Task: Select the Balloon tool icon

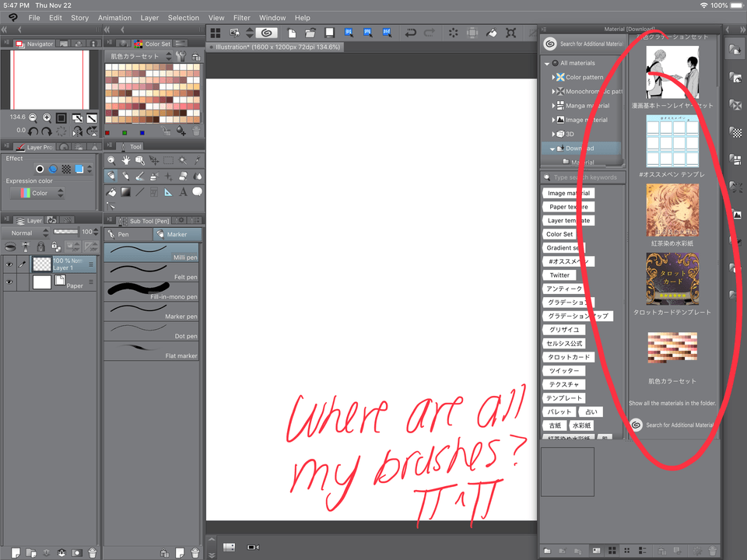Action: (198, 192)
